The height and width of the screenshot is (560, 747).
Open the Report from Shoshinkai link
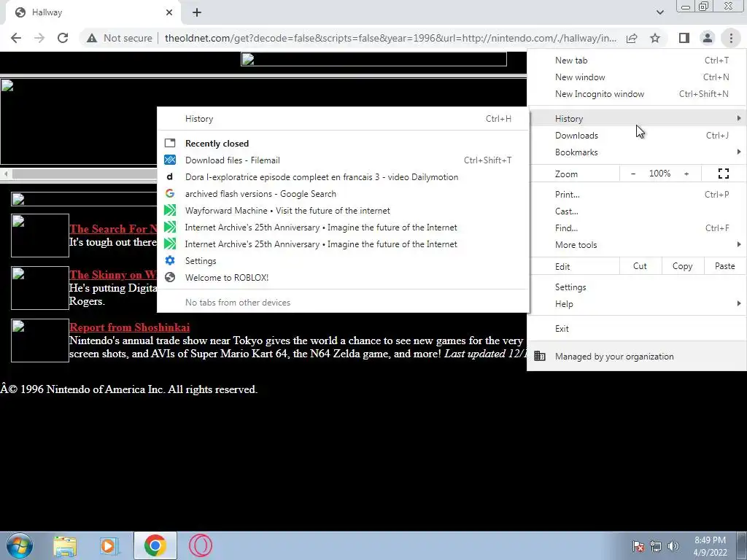click(x=130, y=327)
